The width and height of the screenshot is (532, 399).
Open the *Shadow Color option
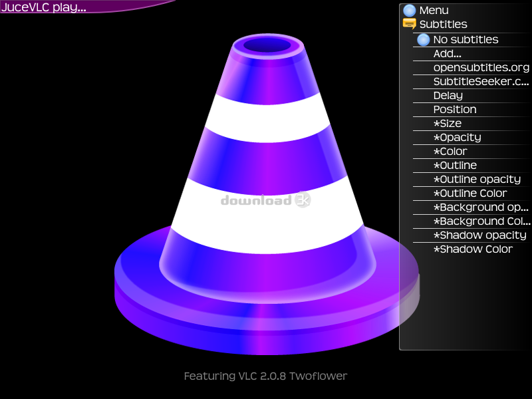(x=472, y=249)
